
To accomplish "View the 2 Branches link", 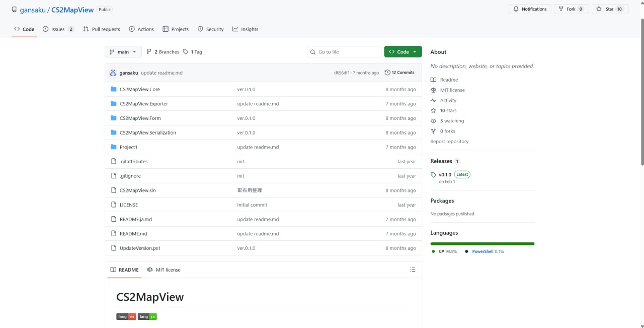I will point(163,52).
